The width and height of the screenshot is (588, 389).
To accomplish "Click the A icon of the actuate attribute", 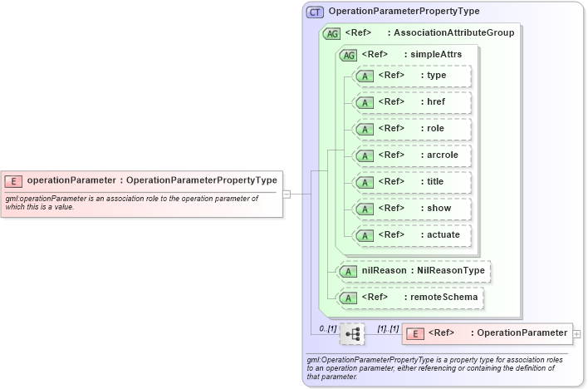I will click(x=365, y=235).
